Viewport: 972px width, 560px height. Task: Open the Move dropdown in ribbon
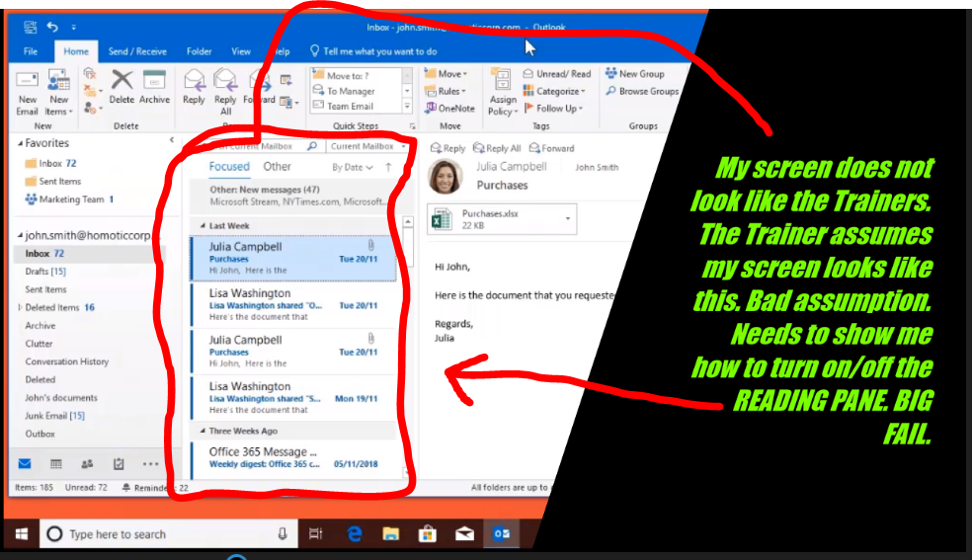446,74
